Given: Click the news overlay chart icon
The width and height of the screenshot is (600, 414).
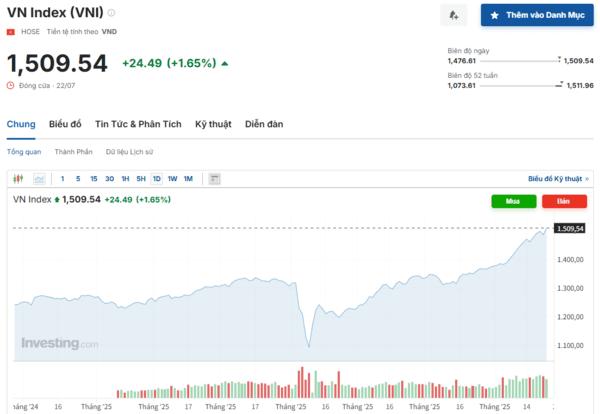Looking at the screenshot, I should tap(214, 179).
